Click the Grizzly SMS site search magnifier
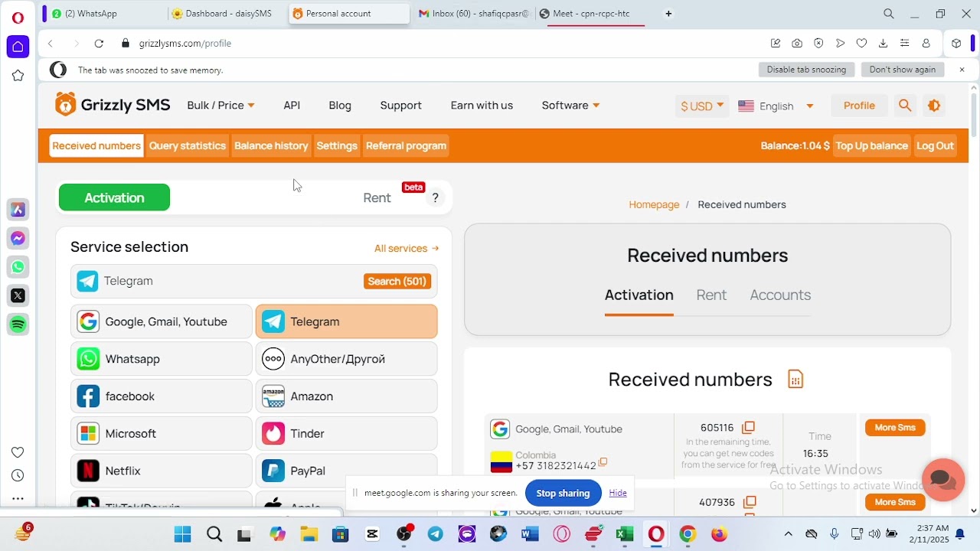This screenshot has height=551, width=980. (x=905, y=106)
